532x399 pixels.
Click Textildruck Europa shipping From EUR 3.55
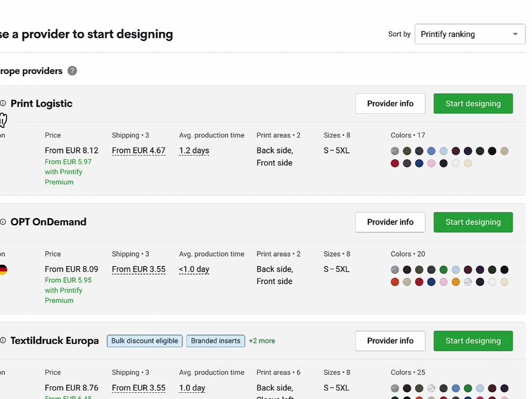point(139,388)
